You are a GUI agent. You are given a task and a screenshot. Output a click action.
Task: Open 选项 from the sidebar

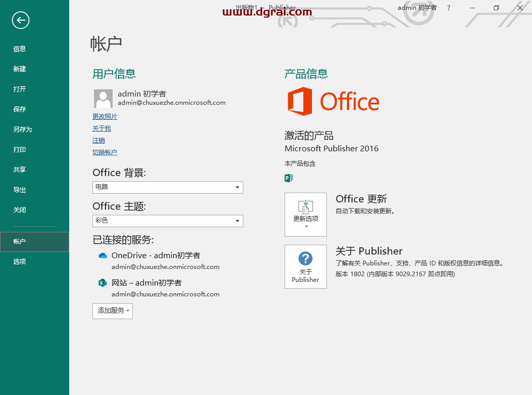(x=19, y=261)
